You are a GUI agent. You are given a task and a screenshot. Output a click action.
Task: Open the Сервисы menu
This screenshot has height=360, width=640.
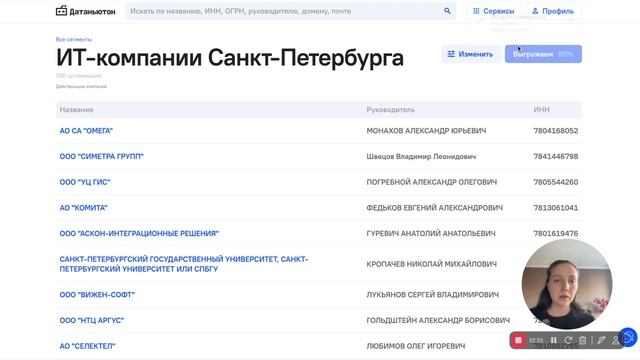pos(493,11)
